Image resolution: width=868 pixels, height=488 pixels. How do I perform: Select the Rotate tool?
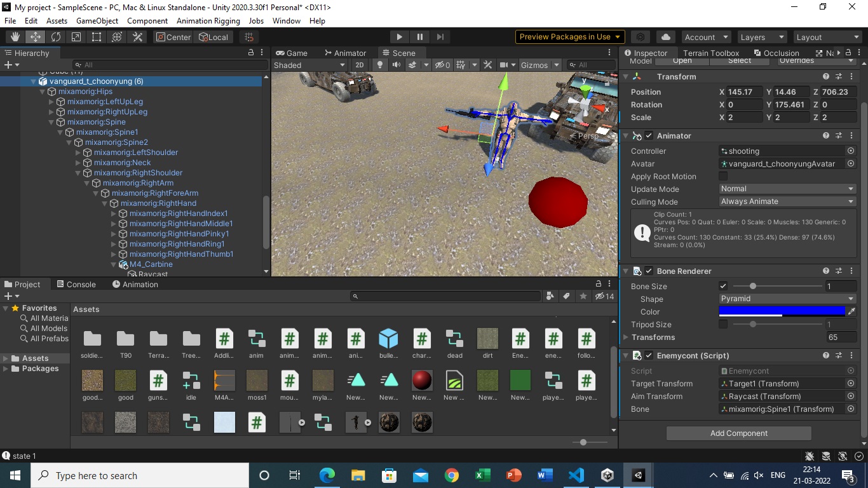(56, 37)
